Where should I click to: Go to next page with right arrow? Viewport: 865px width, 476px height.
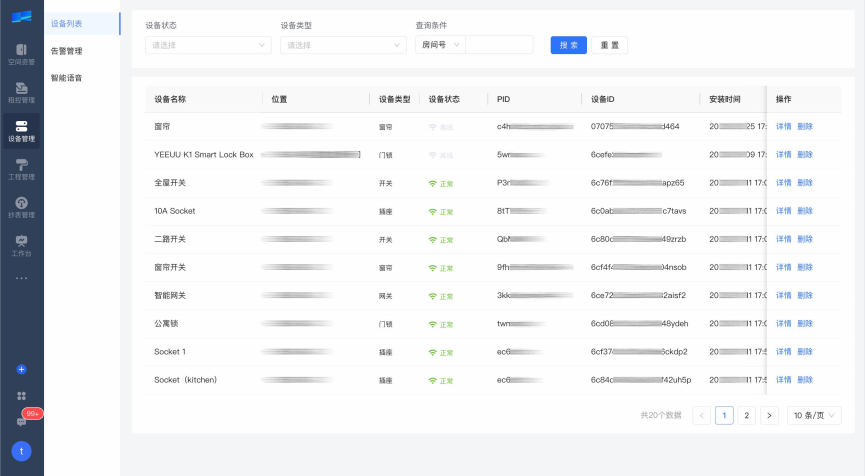click(769, 415)
